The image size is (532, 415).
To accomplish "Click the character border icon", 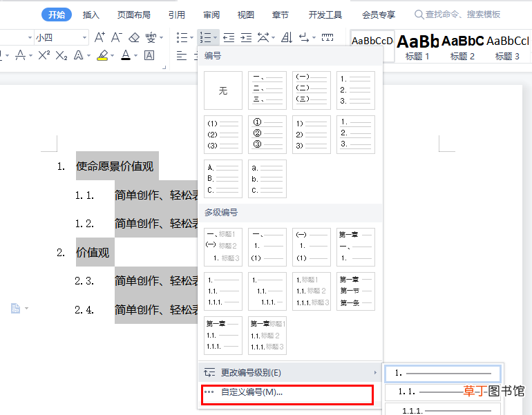I will (149, 55).
